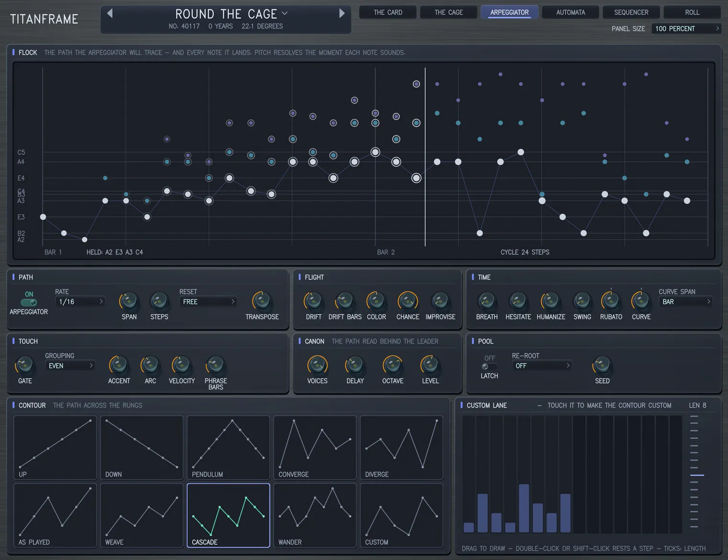The width and height of the screenshot is (728, 560).
Task: Open the PANEL SIZE 100 percent dropdown
Action: 686,29
